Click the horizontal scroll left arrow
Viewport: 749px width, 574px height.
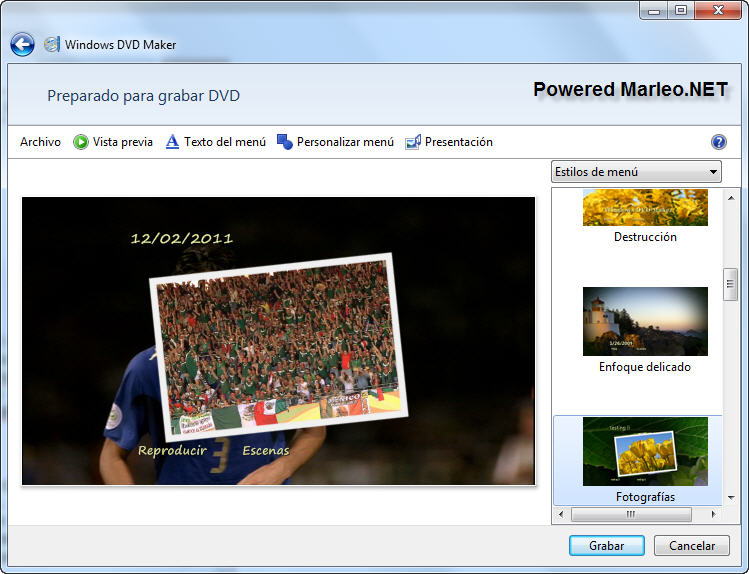561,514
